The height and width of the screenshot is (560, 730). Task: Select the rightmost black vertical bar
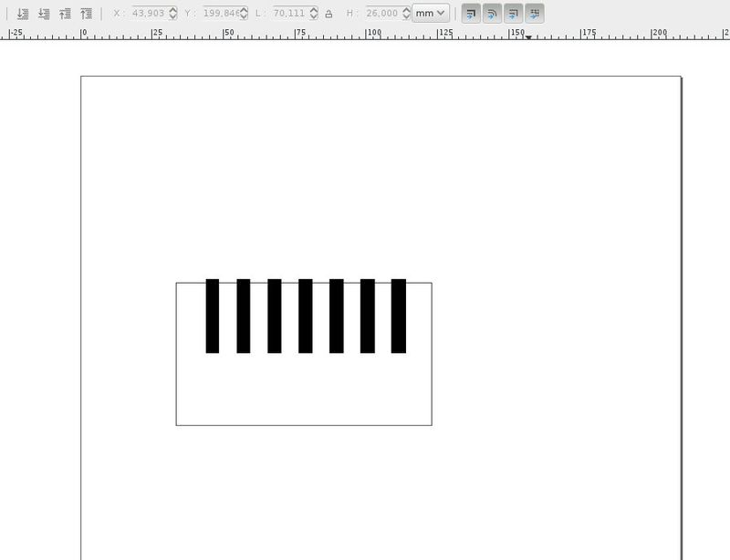point(399,316)
